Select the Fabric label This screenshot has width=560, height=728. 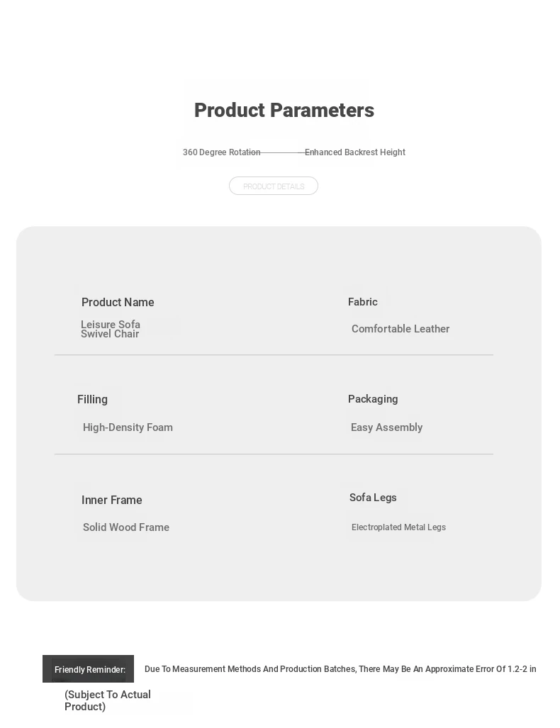click(363, 302)
